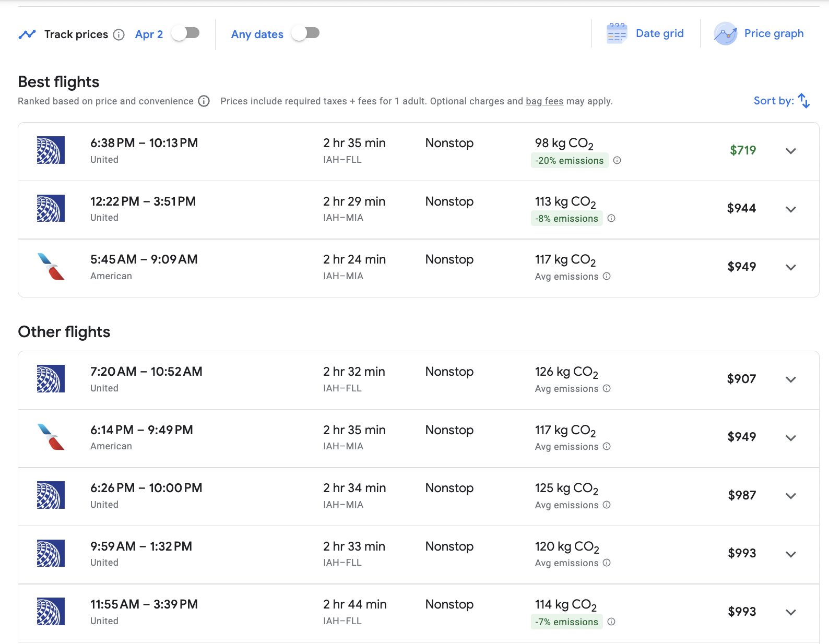Viewport: 829px width, 644px height.
Task: Click American Airlines logo on 6:14 PM flight
Action: (51, 437)
